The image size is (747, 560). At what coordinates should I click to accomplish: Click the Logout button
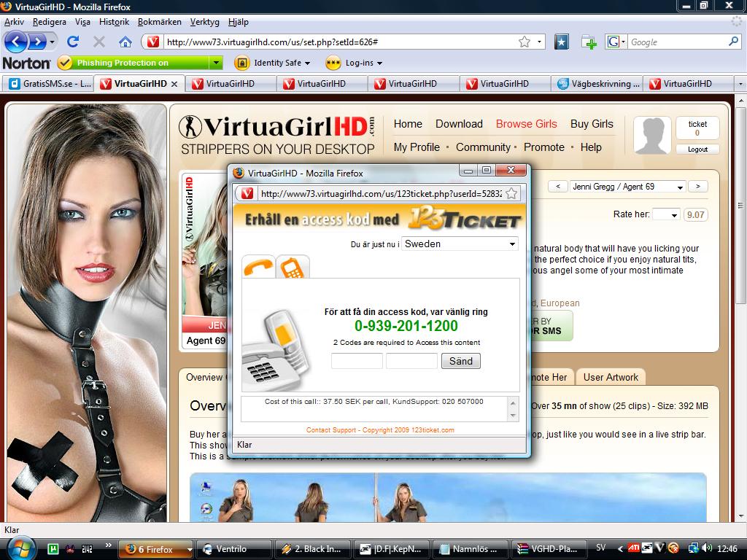(697, 149)
